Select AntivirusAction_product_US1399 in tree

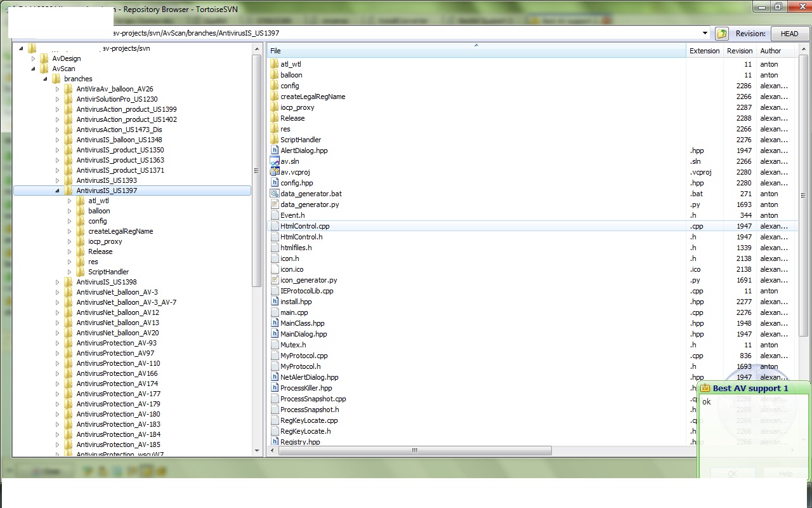coord(126,109)
